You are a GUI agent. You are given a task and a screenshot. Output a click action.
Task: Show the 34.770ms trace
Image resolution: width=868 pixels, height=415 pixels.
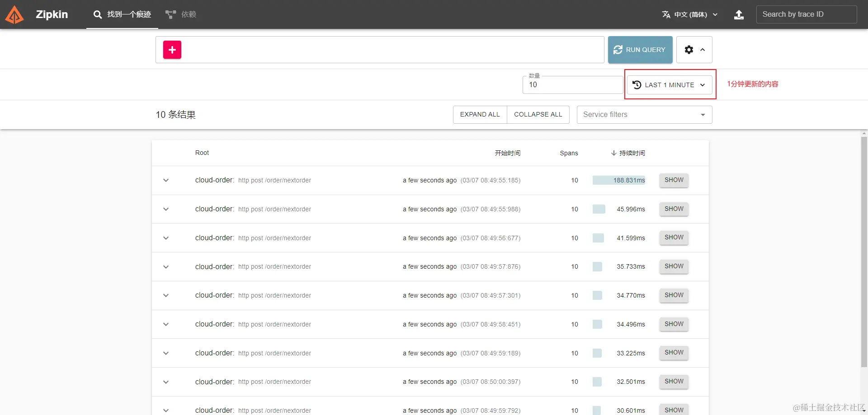point(674,295)
